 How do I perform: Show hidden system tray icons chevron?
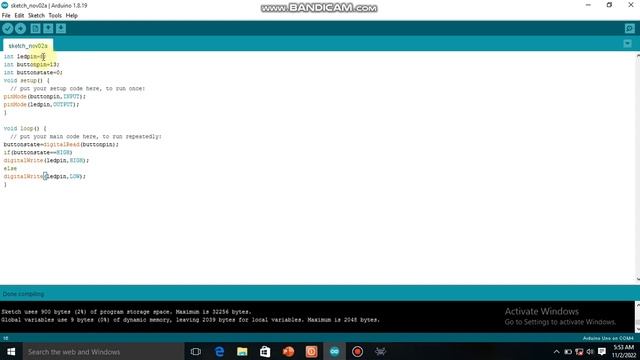[x=556, y=351]
